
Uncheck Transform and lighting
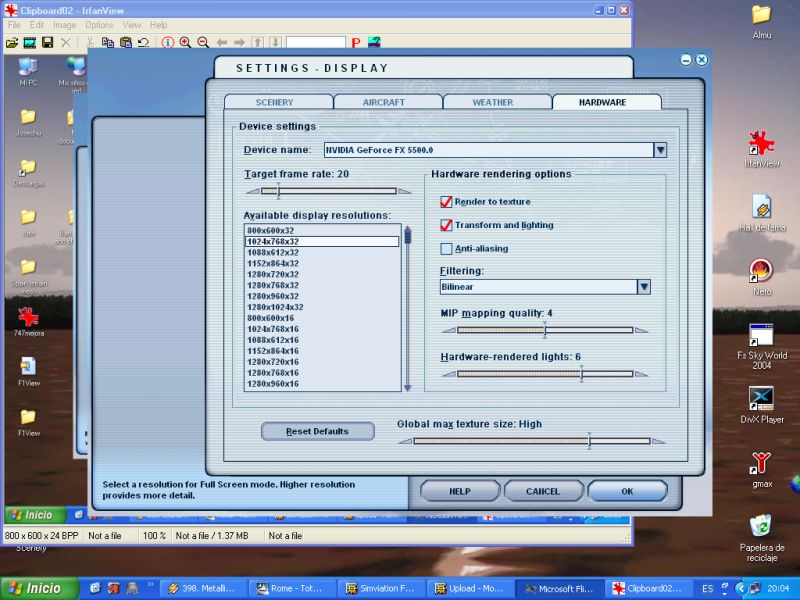coord(446,225)
